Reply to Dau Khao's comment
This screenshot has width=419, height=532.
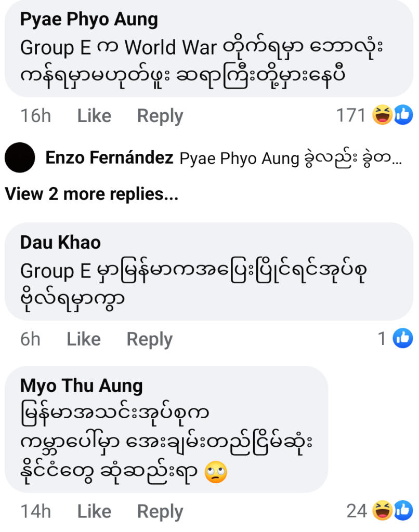point(149,339)
